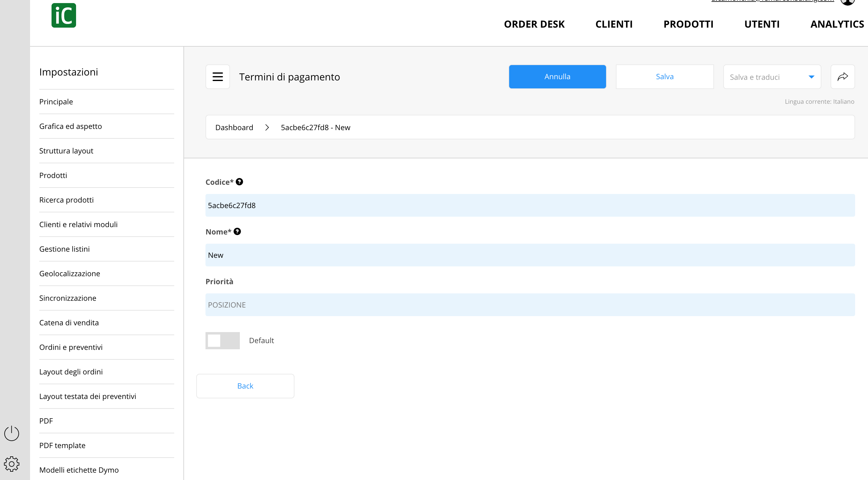This screenshot has height=480, width=868.
Task: Click the breadcrumb chevron after Dashboard
Action: pos(267,127)
